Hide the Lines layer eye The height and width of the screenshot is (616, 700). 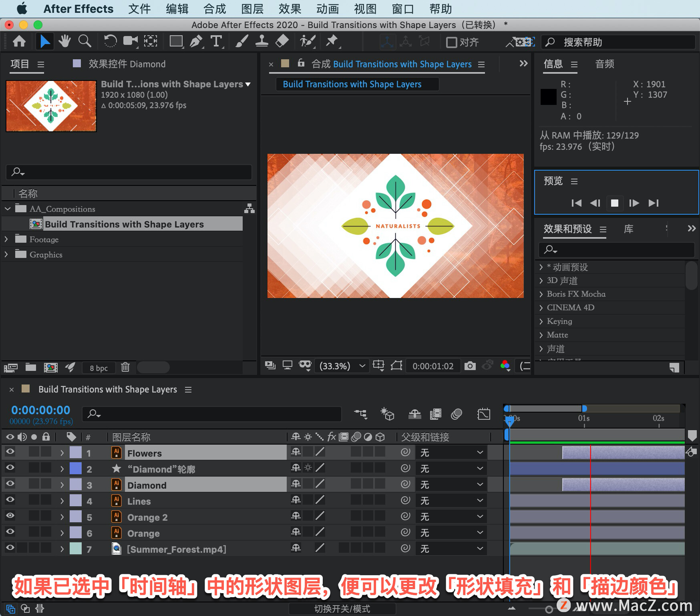click(10, 500)
